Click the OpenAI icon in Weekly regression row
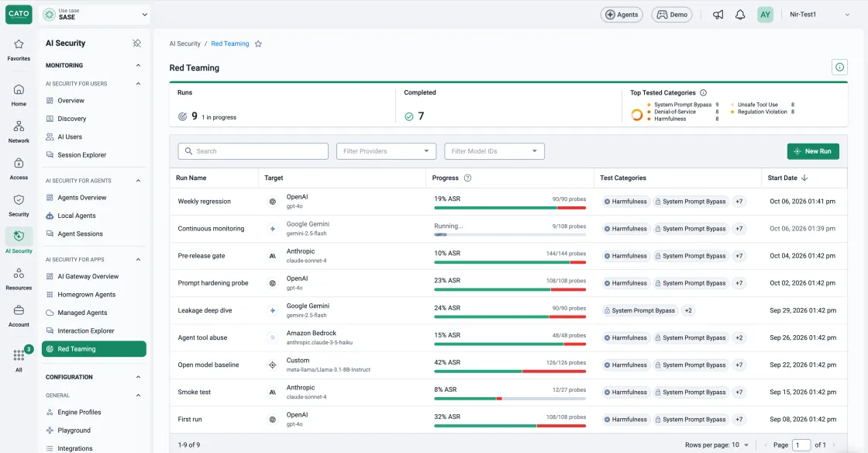 [x=272, y=202]
